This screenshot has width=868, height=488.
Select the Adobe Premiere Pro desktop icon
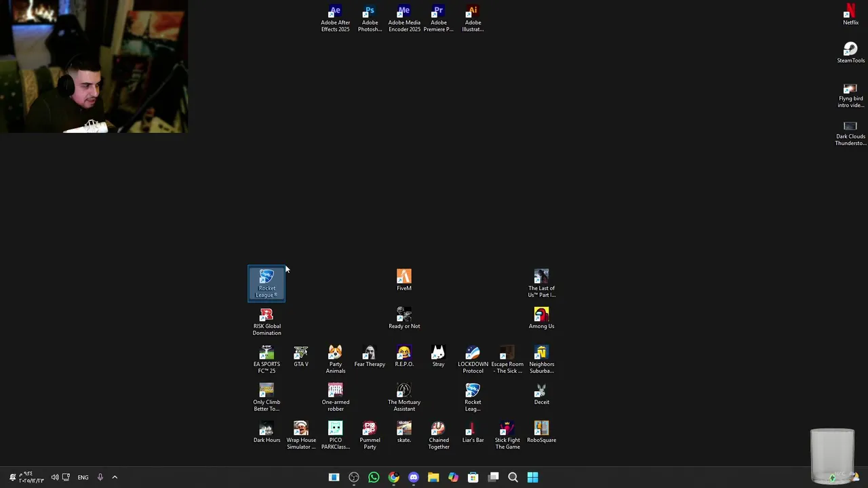pyautogui.click(x=438, y=19)
